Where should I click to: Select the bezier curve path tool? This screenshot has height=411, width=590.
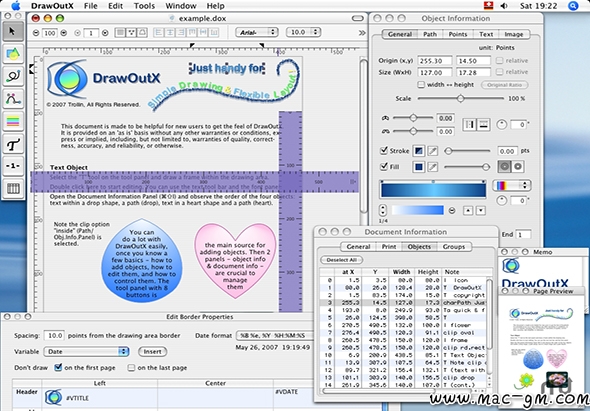tap(13, 99)
